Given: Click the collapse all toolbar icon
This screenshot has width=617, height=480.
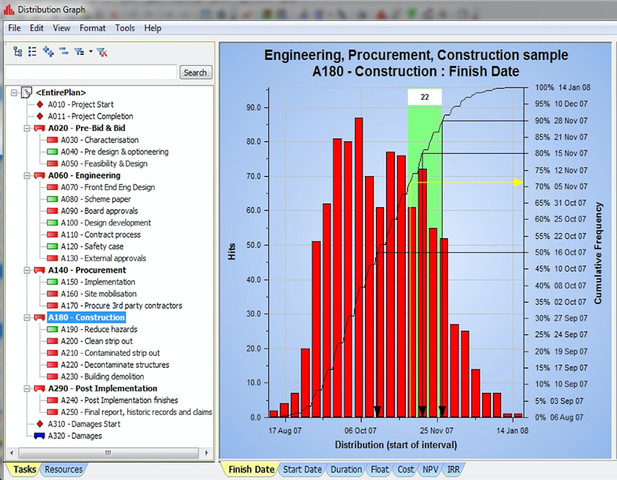Looking at the screenshot, I should [x=64, y=51].
